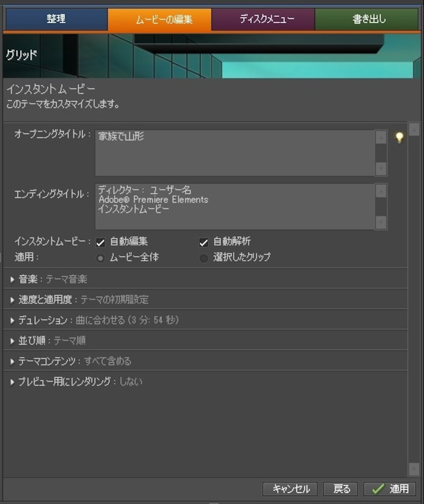Viewport: 424px width, 504px height.
Task: Click the down scroll arrow beside the opening title box
Action: click(381, 169)
